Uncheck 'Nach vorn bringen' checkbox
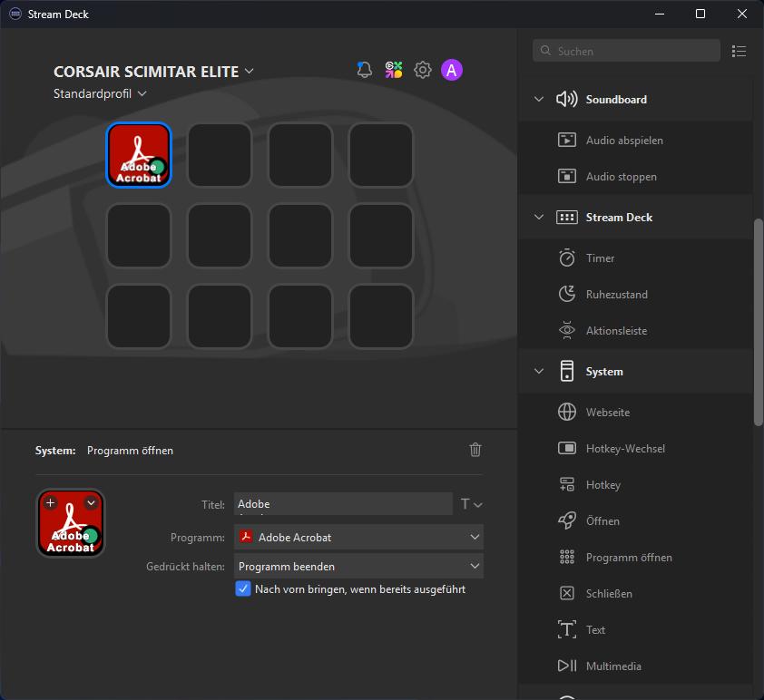 click(243, 589)
